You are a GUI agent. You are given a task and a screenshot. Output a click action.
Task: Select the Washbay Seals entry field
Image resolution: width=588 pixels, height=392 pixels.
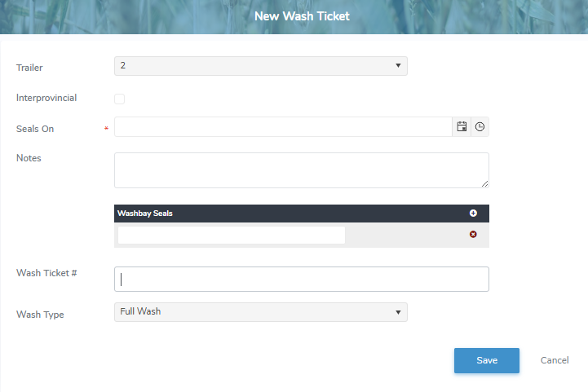click(x=232, y=235)
